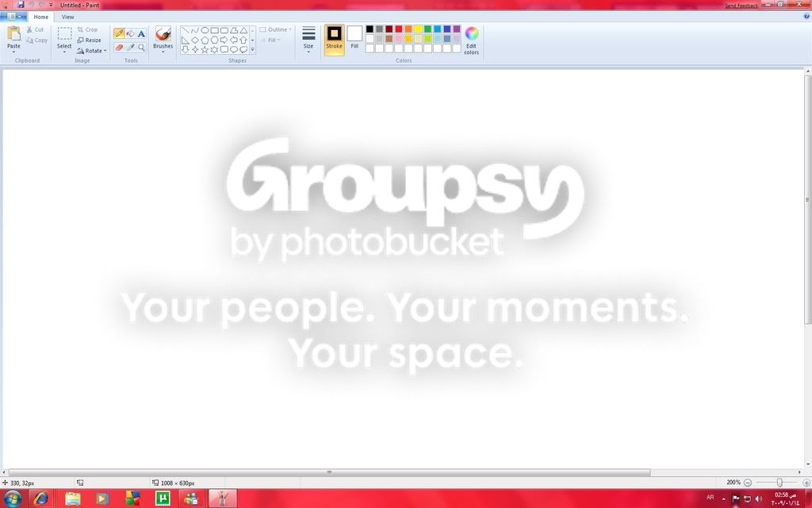Choose the Down arrow shape
This screenshot has width=812, height=508.
point(185,49)
